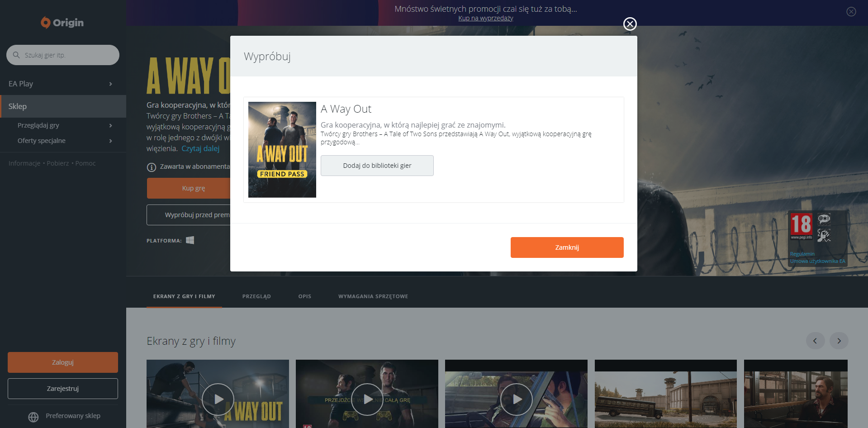Switch to the Ekrany z gry i filmy tab

(184, 296)
